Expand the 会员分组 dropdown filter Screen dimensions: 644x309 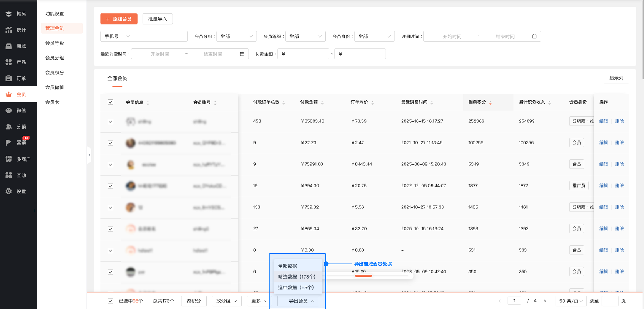pyautogui.click(x=236, y=36)
